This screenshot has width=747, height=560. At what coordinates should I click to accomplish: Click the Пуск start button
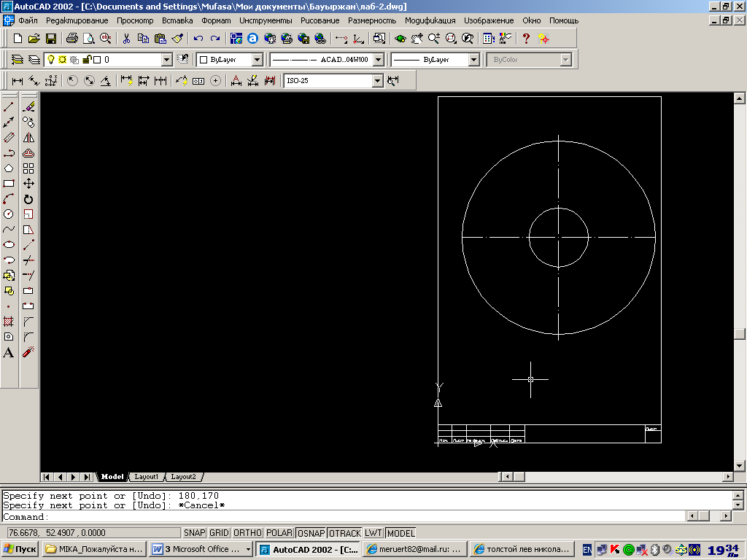pyautogui.click(x=20, y=549)
